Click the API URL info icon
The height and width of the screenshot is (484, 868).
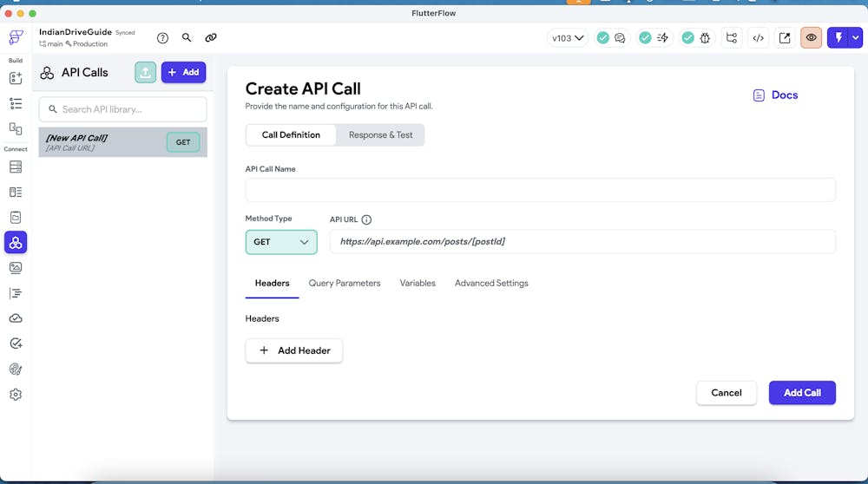click(x=366, y=219)
